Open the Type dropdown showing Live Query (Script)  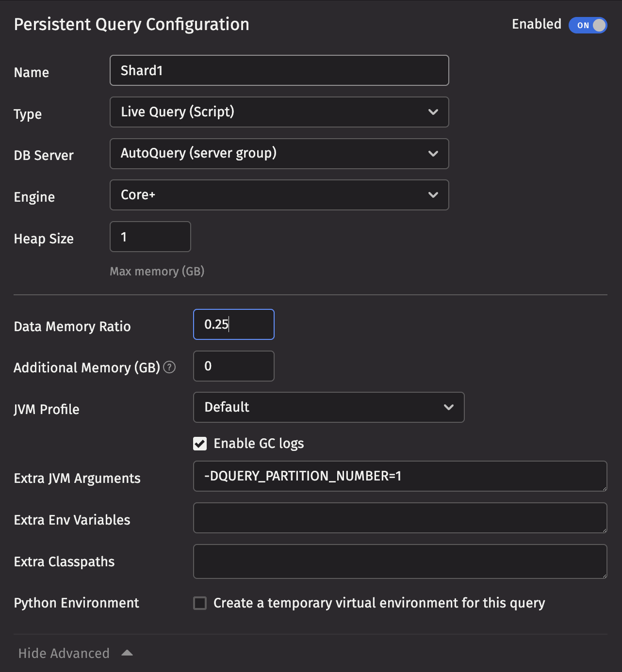point(279,112)
